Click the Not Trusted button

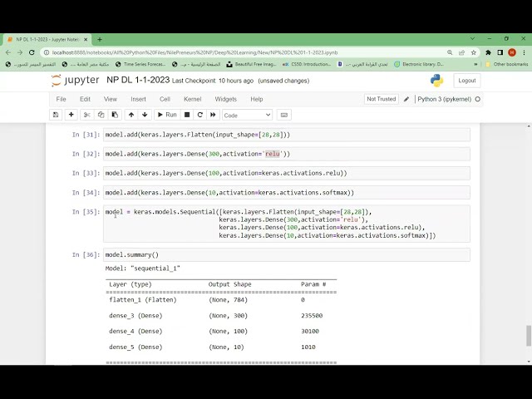pyautogui.click(x=382, y=99)
